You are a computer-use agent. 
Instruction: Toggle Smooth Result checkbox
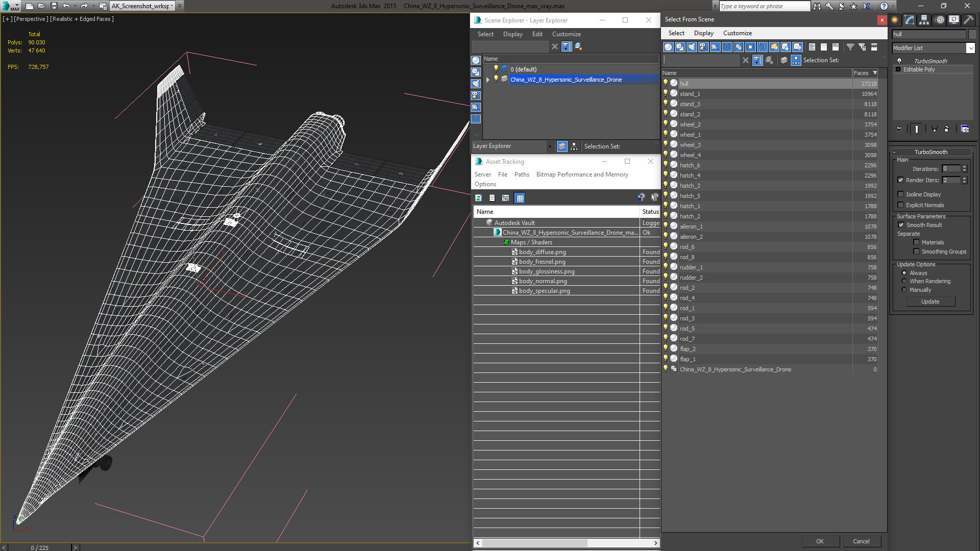click(x=901, y=225)
